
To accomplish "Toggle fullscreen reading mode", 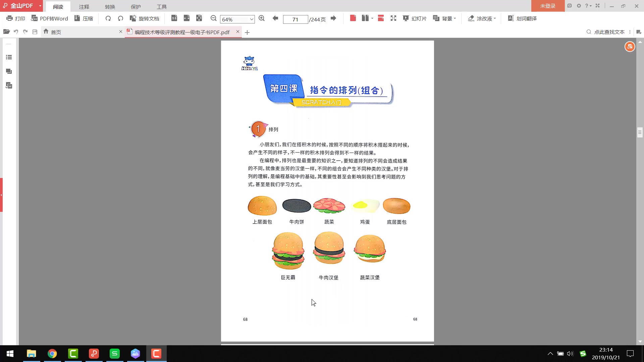I will (x=393, y=18).
